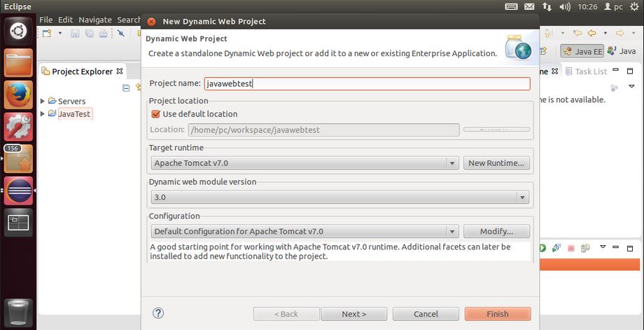Click the Print icon in Eclipse toolbar

coord(103,34)
